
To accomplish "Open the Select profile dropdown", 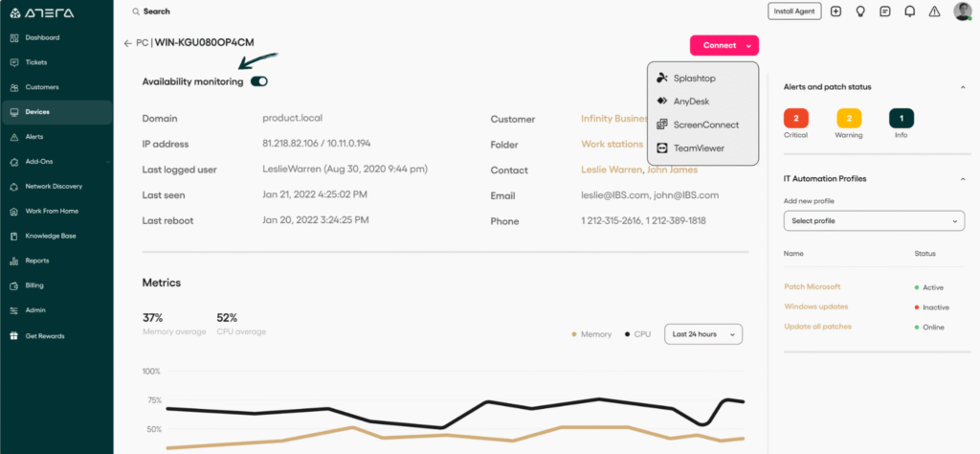I will click(874, 221).
